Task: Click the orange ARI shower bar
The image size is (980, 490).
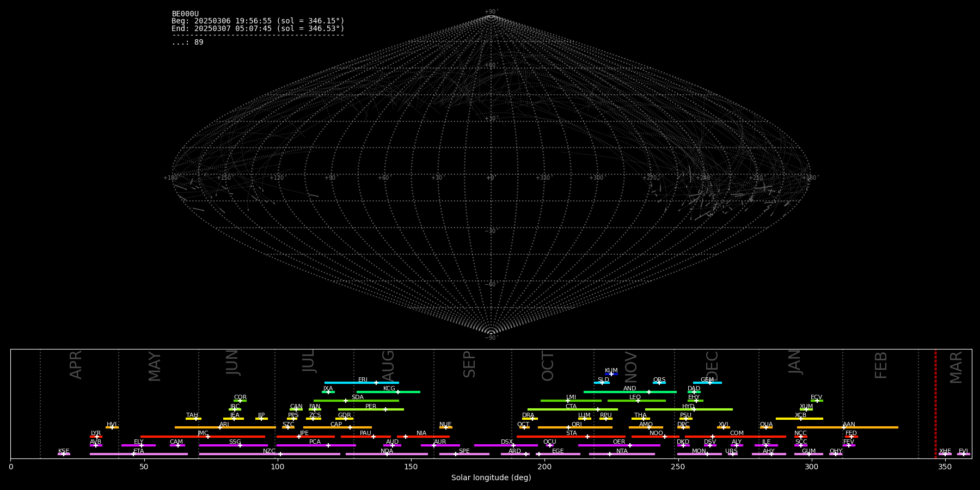Action: point(225,427)
